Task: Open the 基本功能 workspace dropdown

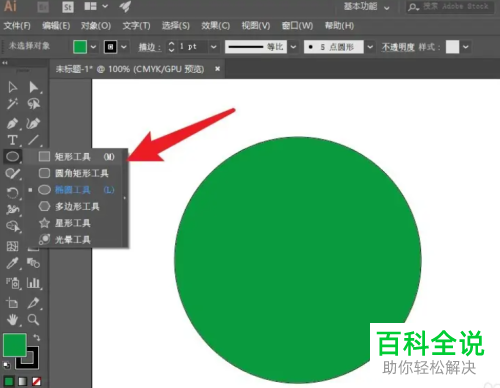Action: click(367, 7)
